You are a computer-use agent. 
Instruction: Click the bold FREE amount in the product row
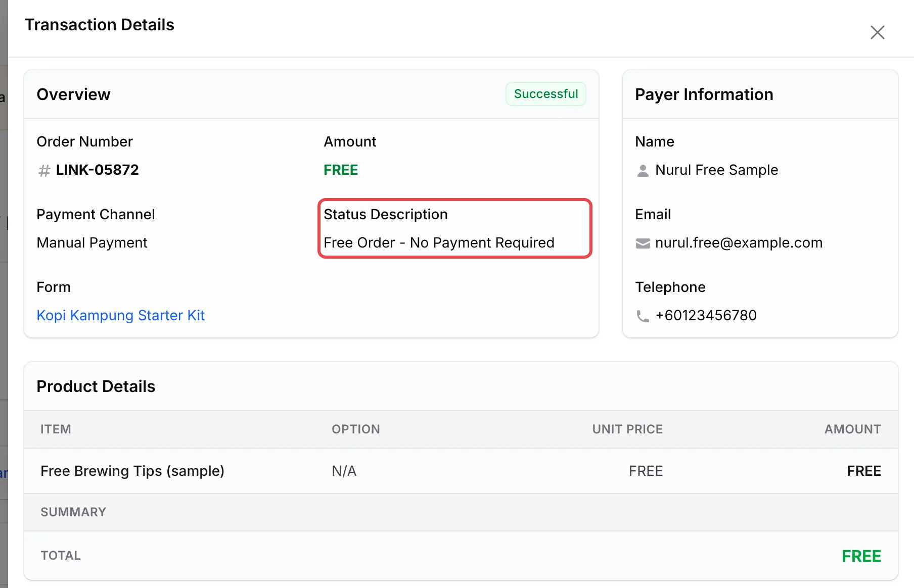tap(864, 471)
